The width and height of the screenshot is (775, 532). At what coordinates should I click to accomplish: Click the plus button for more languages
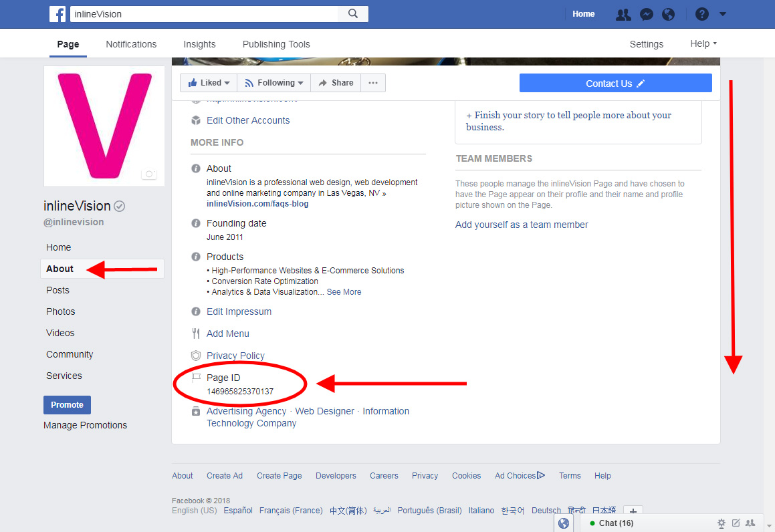pos(633,510)
